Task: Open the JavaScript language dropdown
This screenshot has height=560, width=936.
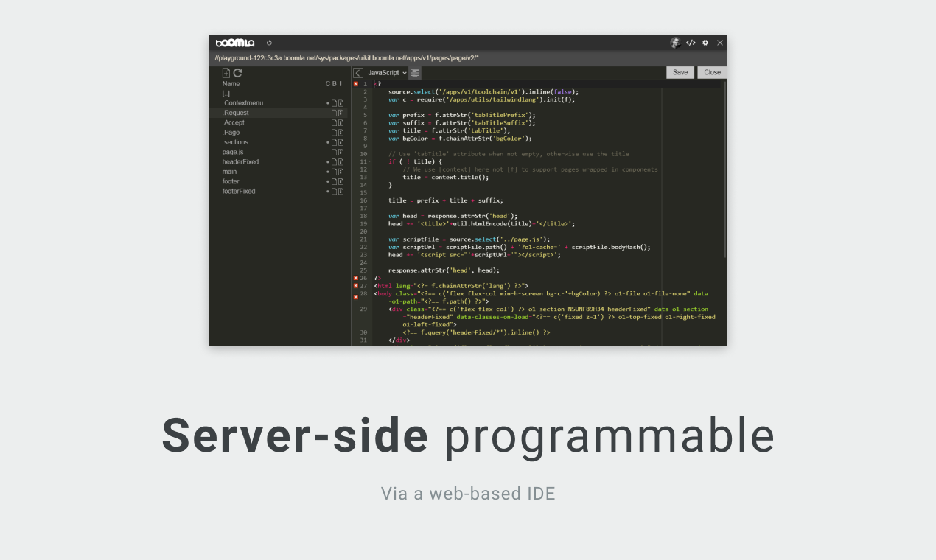Action: pos(388,73)
